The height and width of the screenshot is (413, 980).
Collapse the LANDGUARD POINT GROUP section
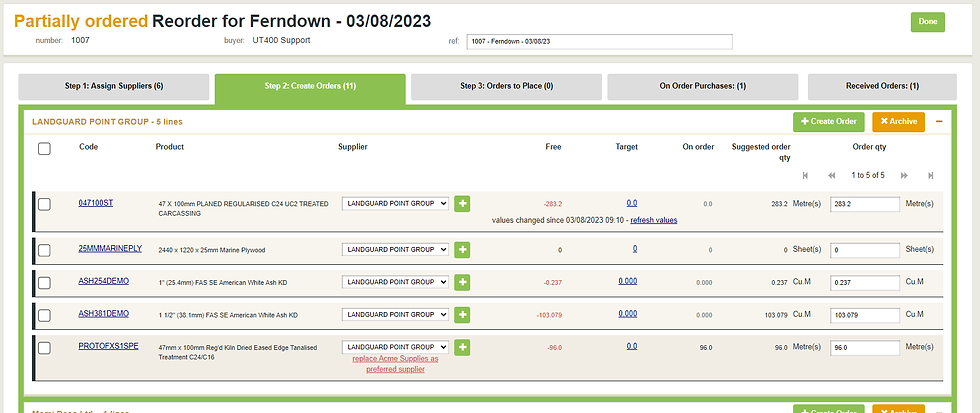939,121
